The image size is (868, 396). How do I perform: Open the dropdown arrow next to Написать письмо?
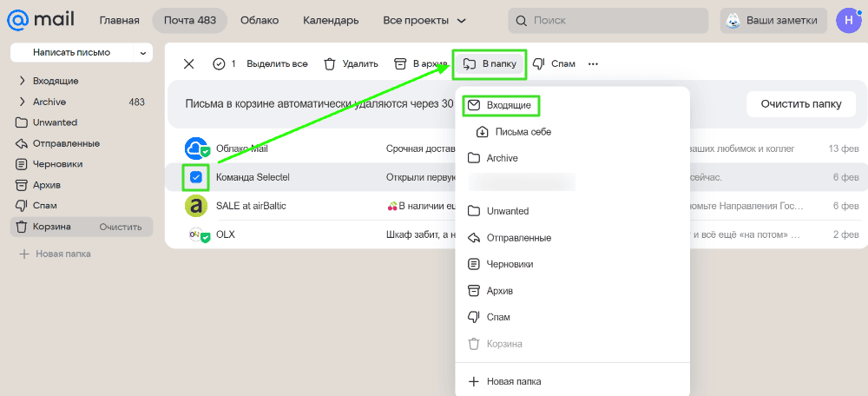tap(143, 53)
